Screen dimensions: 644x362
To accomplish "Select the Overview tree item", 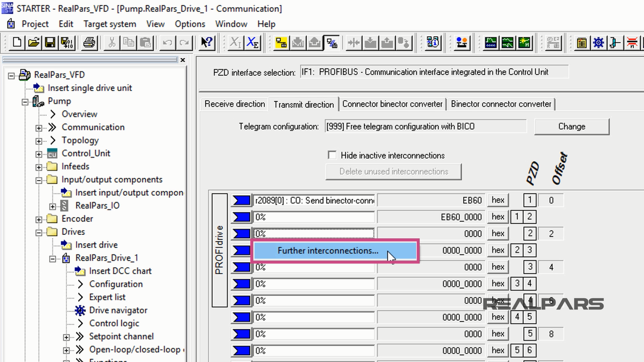I will (x=79, y=114).
